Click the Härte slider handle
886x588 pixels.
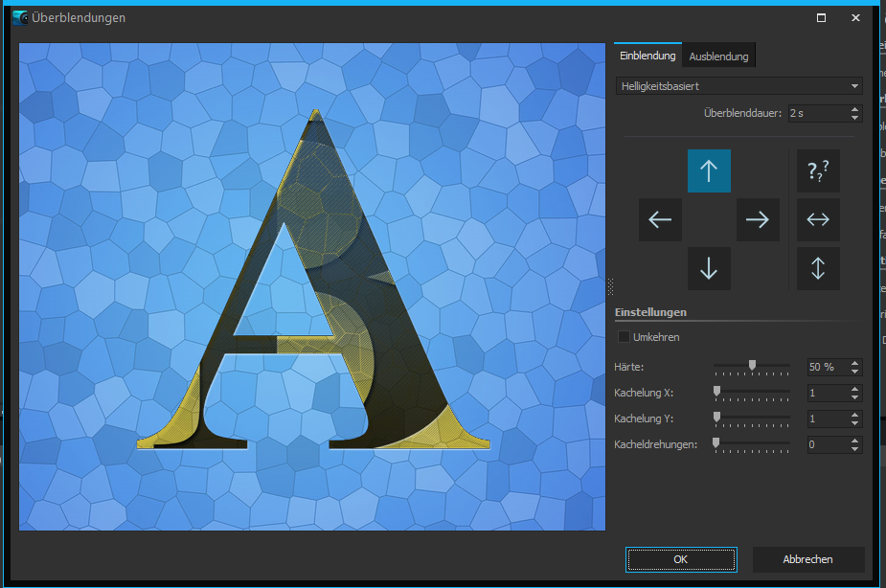(752, 366)
